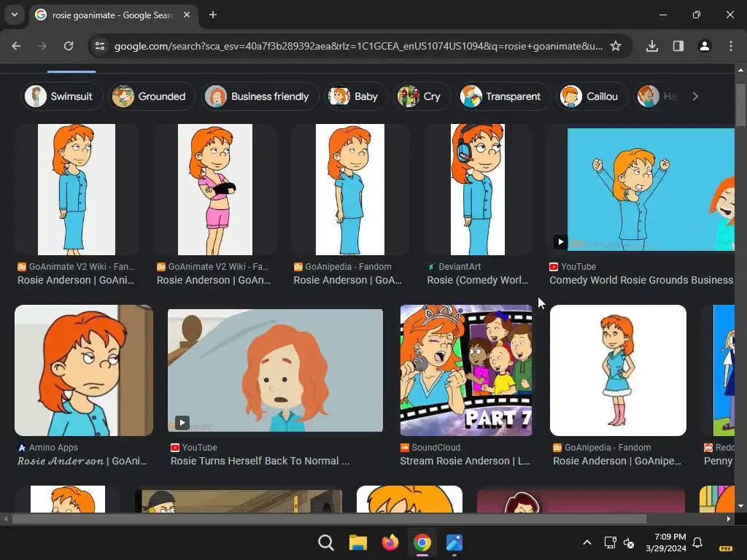Reload the current page
Screen dimensions: 747x560
point(69,46)
